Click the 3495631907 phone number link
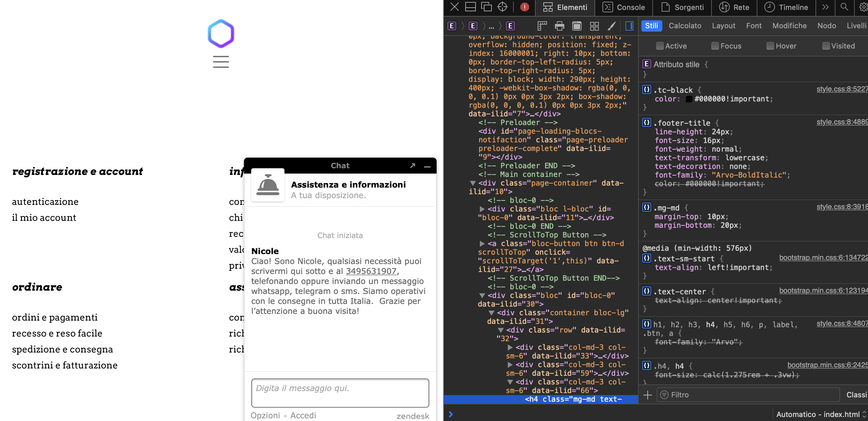The width and height of the screenshot is (868, 421). click(x=371, y=271)
